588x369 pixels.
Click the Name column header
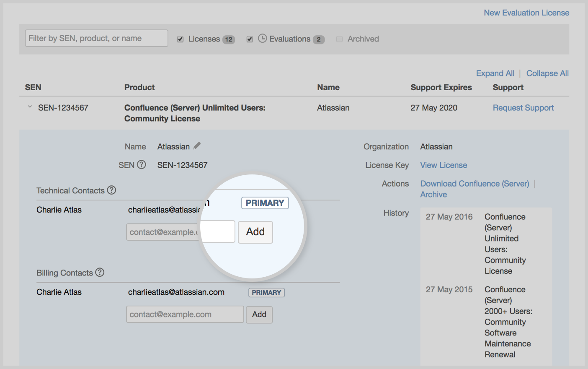click(328, 87)
